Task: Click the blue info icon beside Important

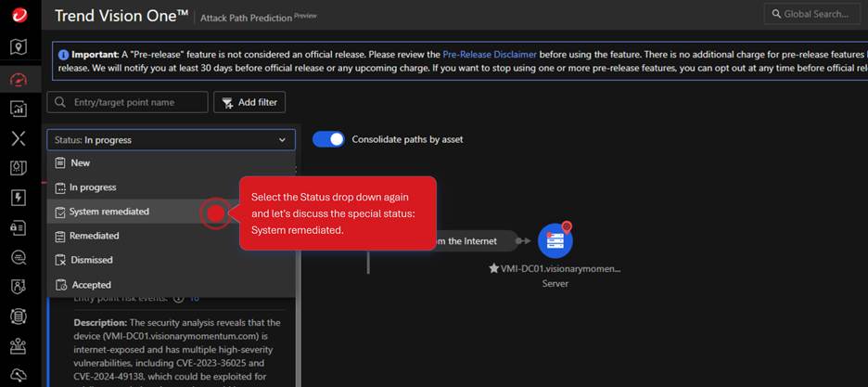Action: tap(64, 55)
